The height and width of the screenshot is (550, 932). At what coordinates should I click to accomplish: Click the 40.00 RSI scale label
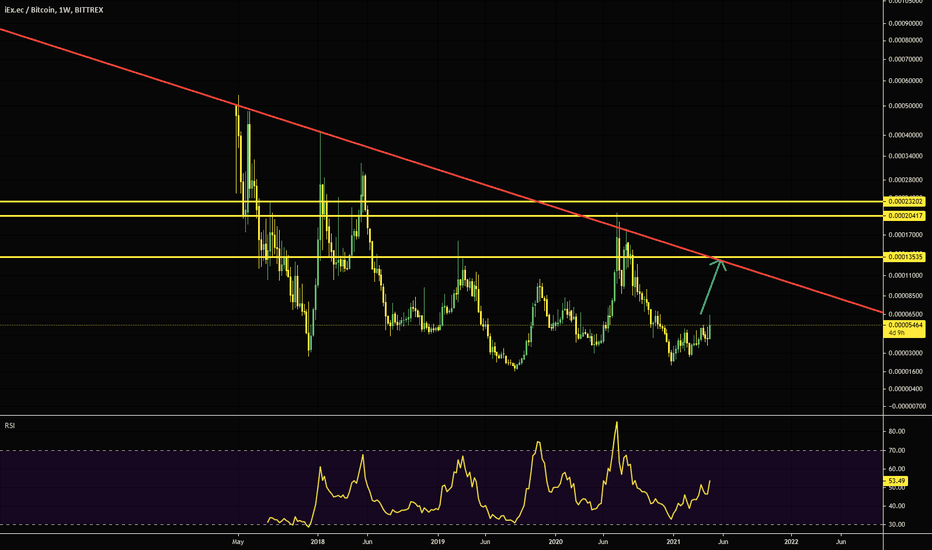897,506
